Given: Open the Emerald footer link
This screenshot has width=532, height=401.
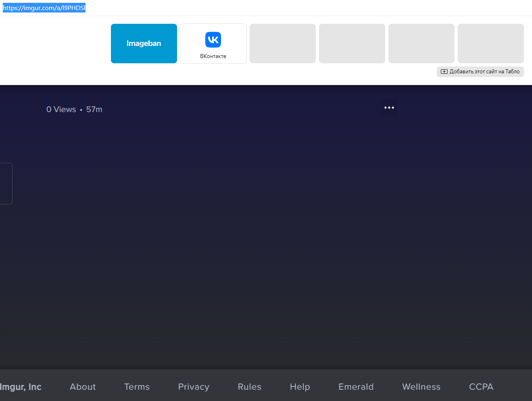Looking at the screenshot, I should point(356,387).
